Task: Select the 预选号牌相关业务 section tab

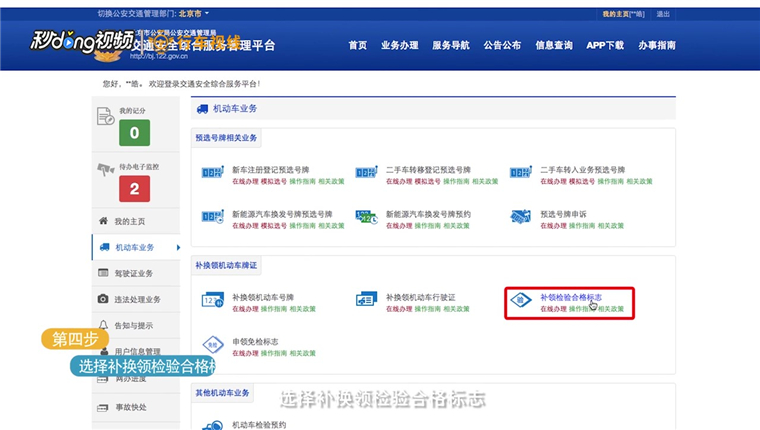Action: [226, 138]
